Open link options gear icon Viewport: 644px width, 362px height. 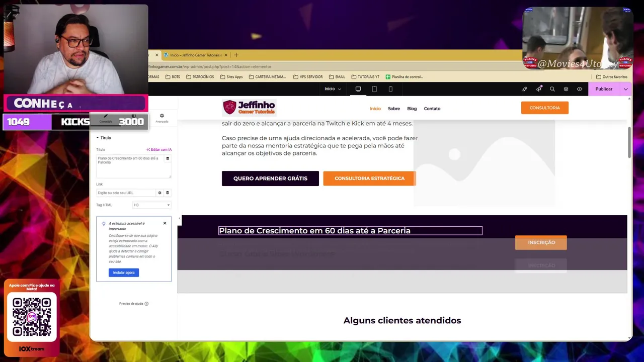click(160, 193)
